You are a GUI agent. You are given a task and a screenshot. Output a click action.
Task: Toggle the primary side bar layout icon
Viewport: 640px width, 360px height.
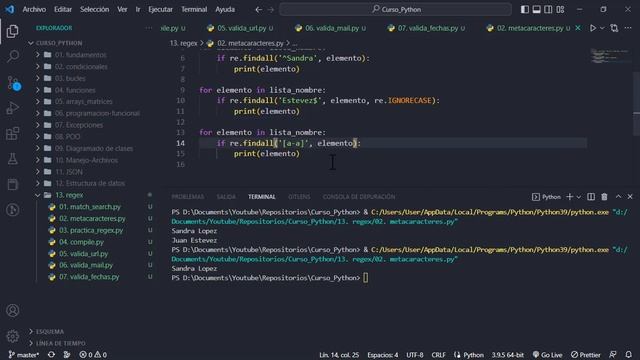pyautogui.click(x=524, y=9)
